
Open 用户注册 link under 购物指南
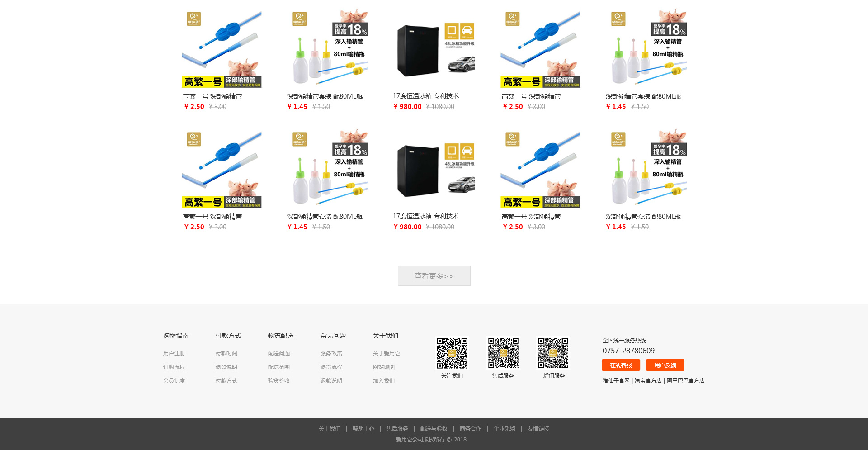[x=174, y=354]
